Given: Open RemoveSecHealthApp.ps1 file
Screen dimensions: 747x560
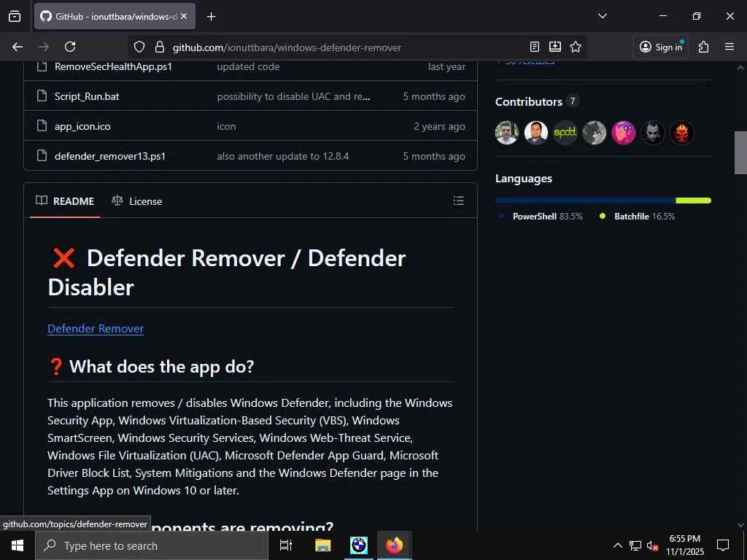Looking at the screenshot, I should pyautogui.click(x=113, y=66).
